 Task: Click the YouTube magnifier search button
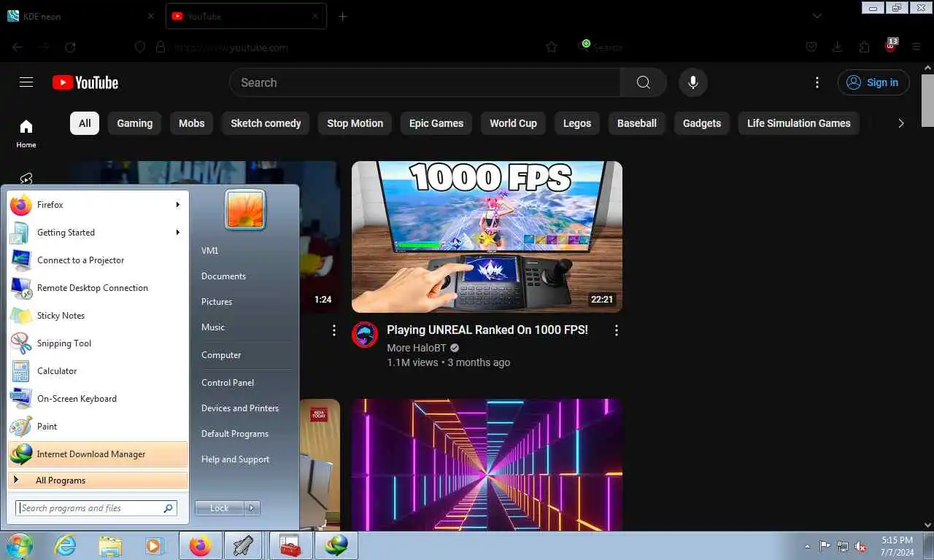pos(644,82)
